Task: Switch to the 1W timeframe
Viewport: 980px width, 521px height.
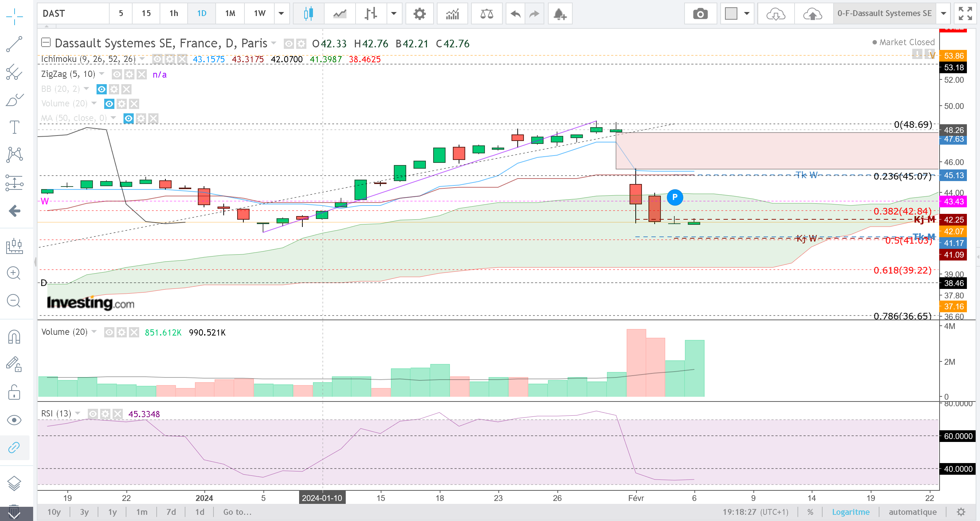Action: [259, 14]
